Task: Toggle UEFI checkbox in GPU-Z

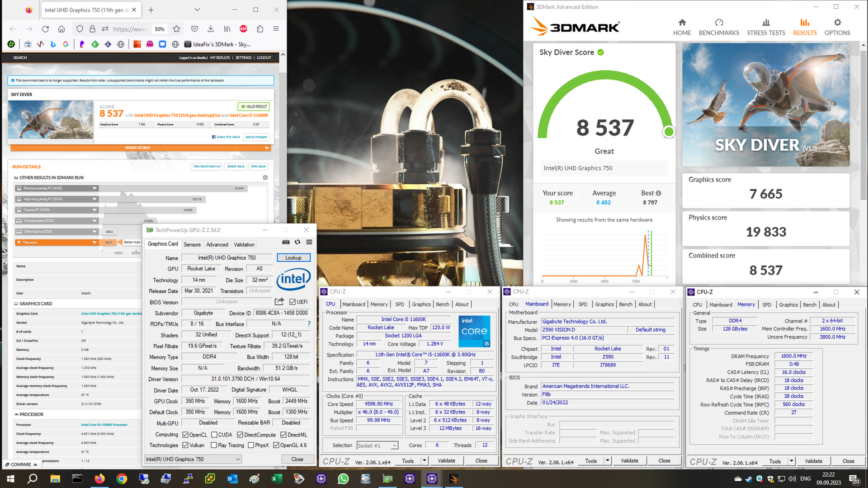Action: (292, 302)
